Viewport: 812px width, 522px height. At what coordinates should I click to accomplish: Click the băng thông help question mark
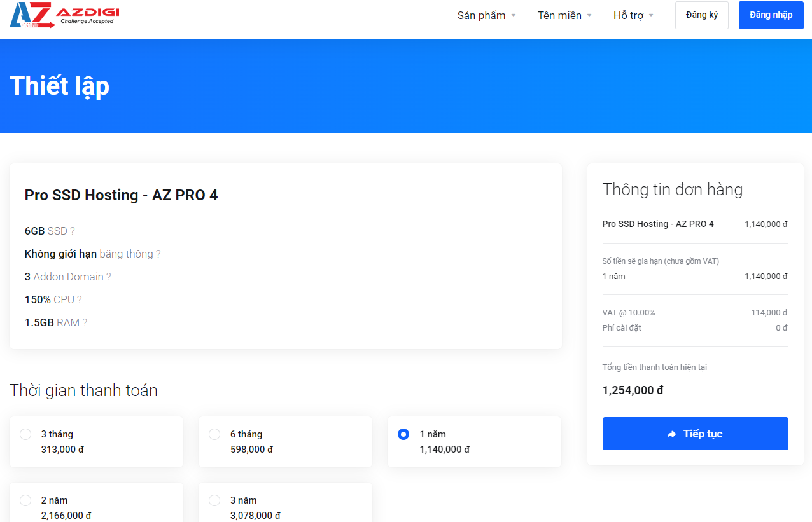click(x=158, y=254)
